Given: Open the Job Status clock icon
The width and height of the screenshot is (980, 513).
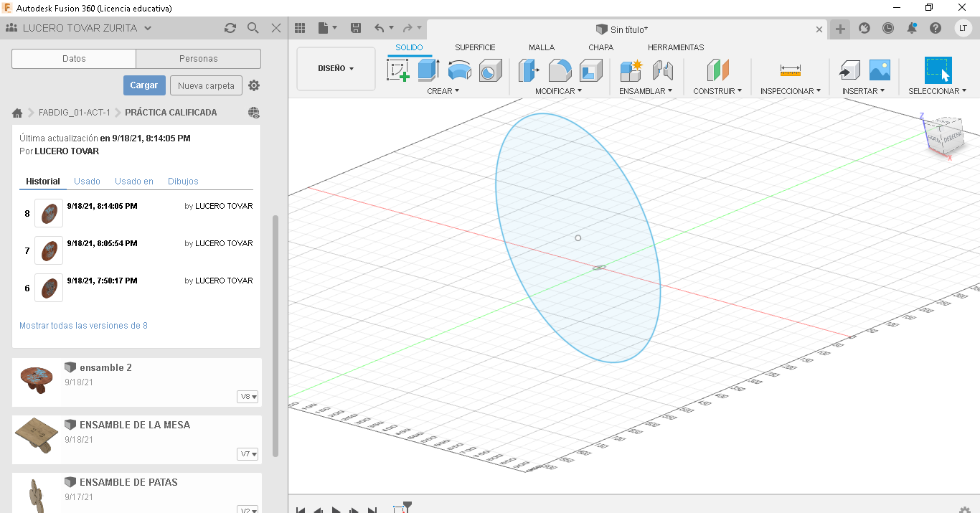Looking at the screenshot, I should pyautogui.click(x=888, y=28).
